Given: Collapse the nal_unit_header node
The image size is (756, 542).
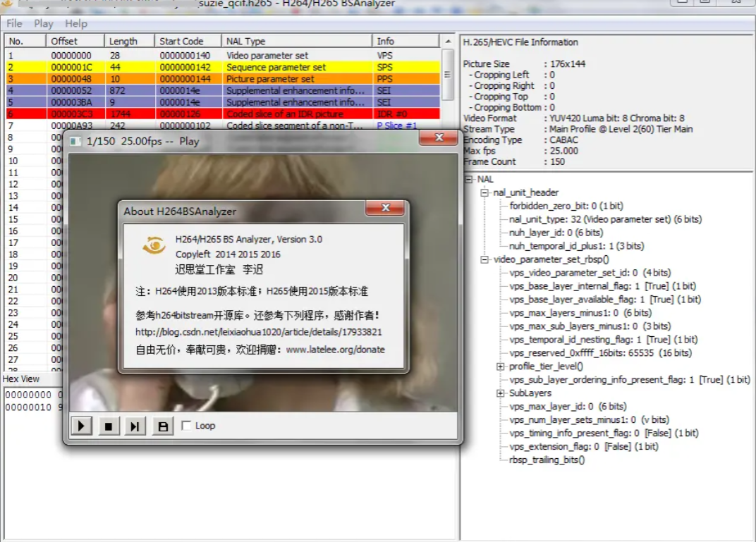Looking at the screenshot, I should [484, 192].
